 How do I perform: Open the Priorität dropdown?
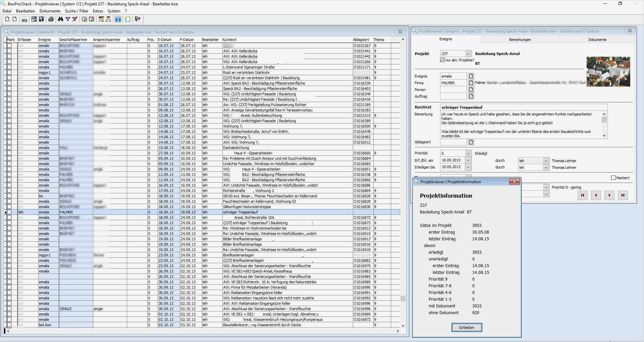pos(468,153)
